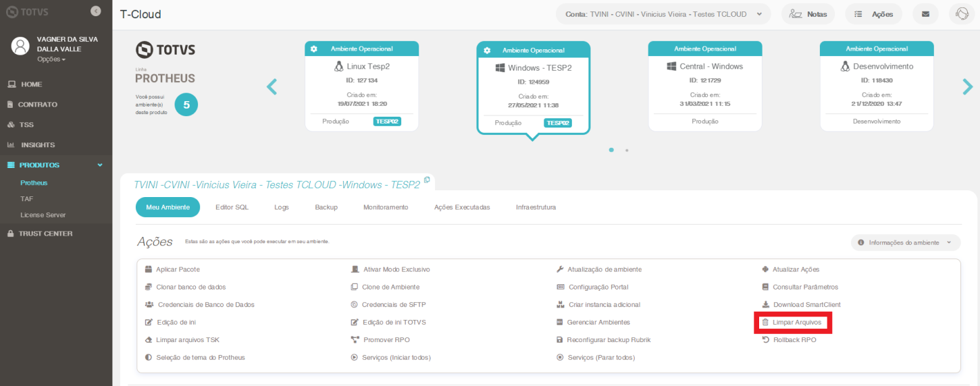The height and width of the screenshot is (386, 980).
Task: Open the Conta account selector dropdown
Action: (663, 13)
